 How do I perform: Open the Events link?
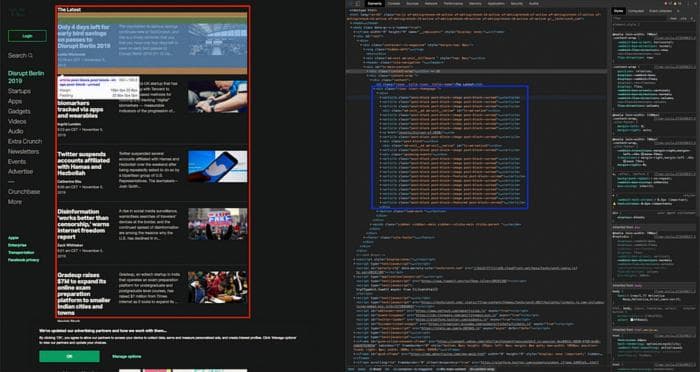[x=17, y=161]
